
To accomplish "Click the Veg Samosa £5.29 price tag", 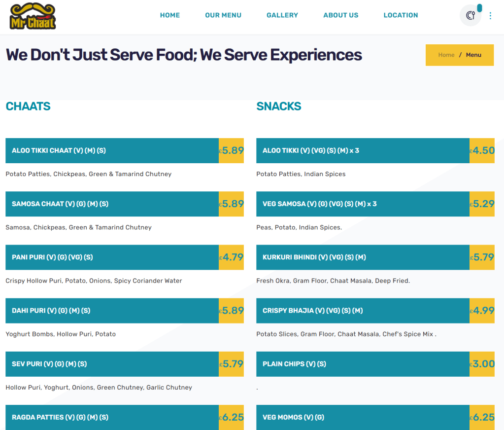I will pyautogui.click(x=482, y=204).
